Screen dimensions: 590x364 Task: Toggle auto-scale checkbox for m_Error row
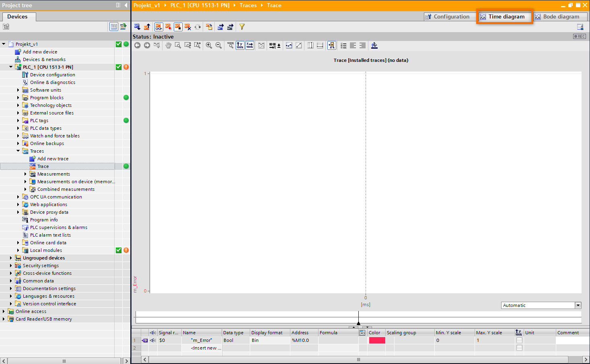519,340
